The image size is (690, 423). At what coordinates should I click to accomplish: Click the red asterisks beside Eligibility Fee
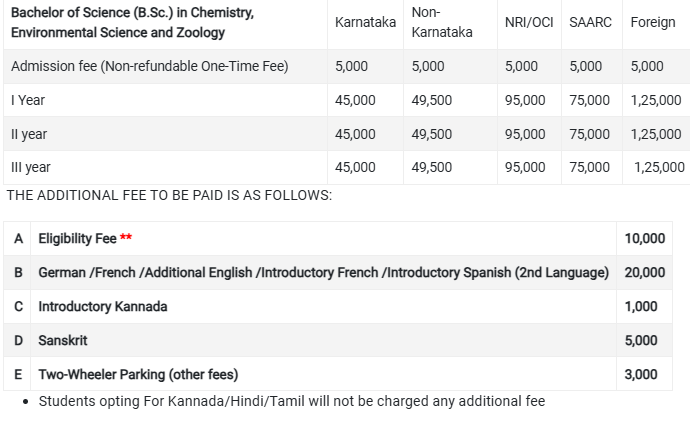(x=126, y=238)
